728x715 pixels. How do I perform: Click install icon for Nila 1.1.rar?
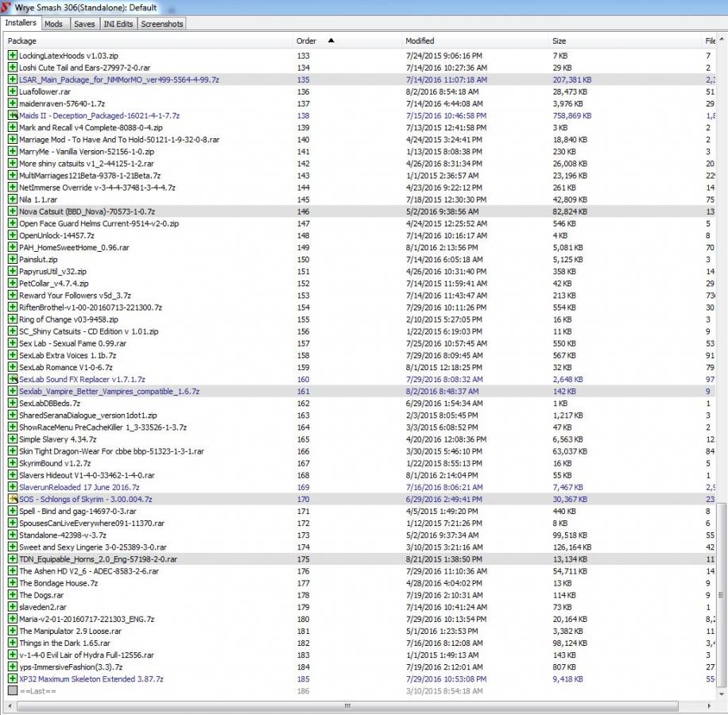pos(13,199)
